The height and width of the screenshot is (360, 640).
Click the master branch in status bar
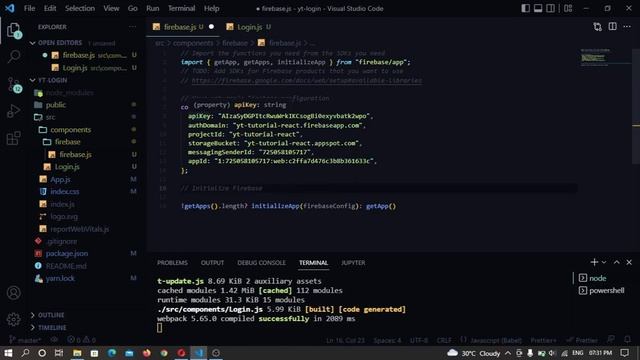click(x=24, y=340)
